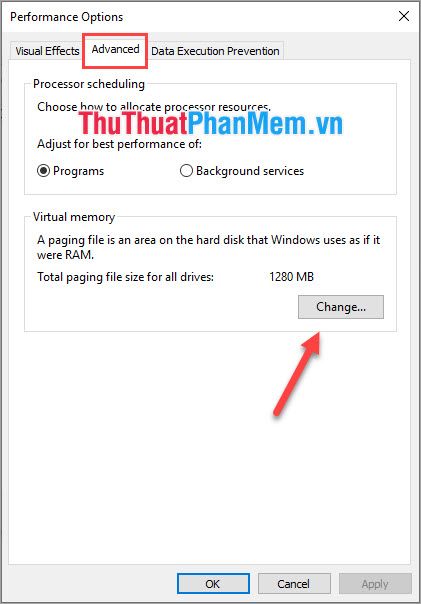Switch to the Visual Effects tab
Viewport: 421px width, 604px height.
point(47,51)
